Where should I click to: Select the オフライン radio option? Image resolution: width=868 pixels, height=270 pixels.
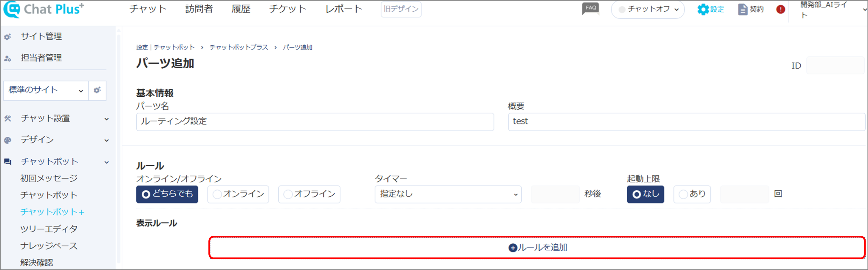pyautogui.click(x=309, y=194)
